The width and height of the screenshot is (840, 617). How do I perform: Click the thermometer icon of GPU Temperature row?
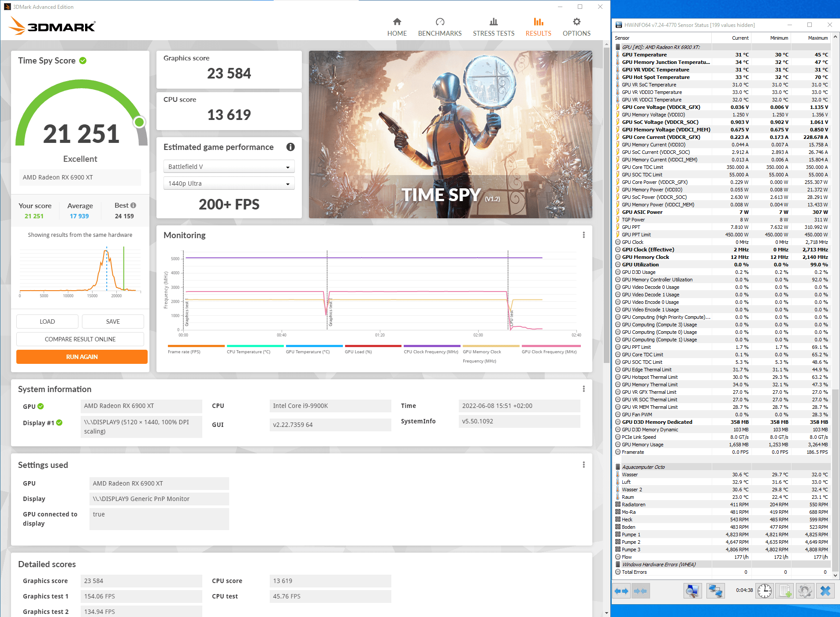coord(618,55)
